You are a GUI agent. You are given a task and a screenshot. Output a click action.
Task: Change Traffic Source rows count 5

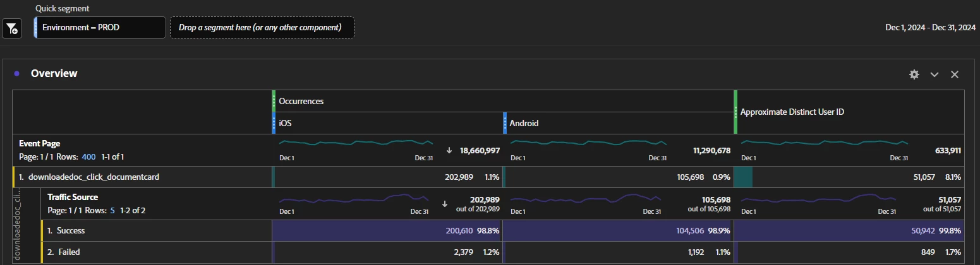[112, 210]
